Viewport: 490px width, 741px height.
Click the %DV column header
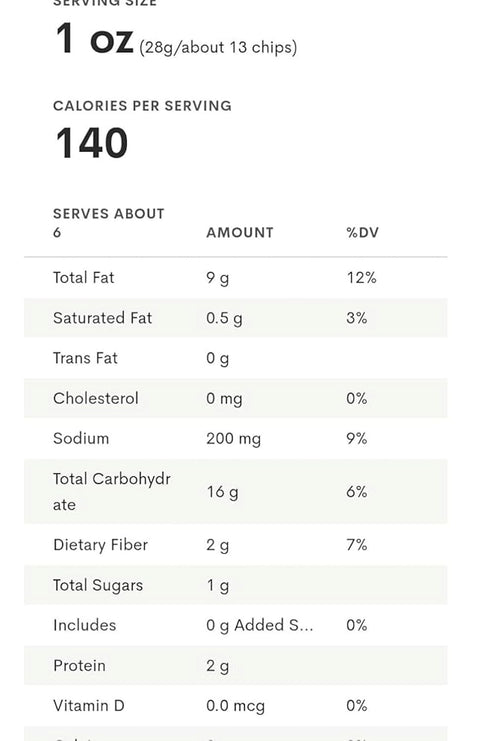pyautogui.click(x=362, y=233)
